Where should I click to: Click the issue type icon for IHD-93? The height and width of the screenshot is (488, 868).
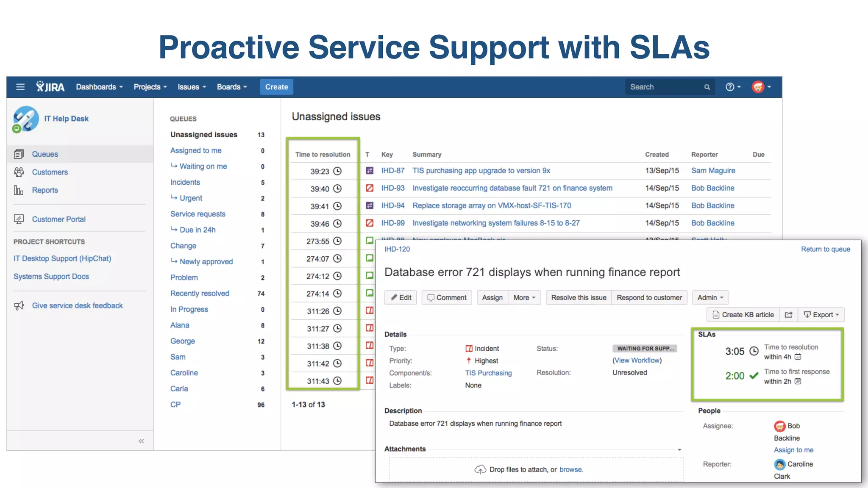pyautogui.click(x=370, y=188)
